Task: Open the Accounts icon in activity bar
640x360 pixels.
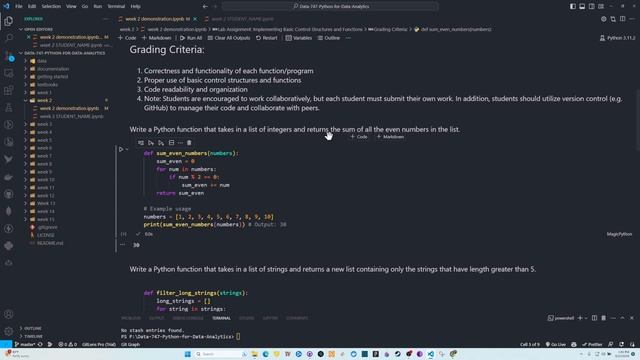Action: tap(9, 314)
